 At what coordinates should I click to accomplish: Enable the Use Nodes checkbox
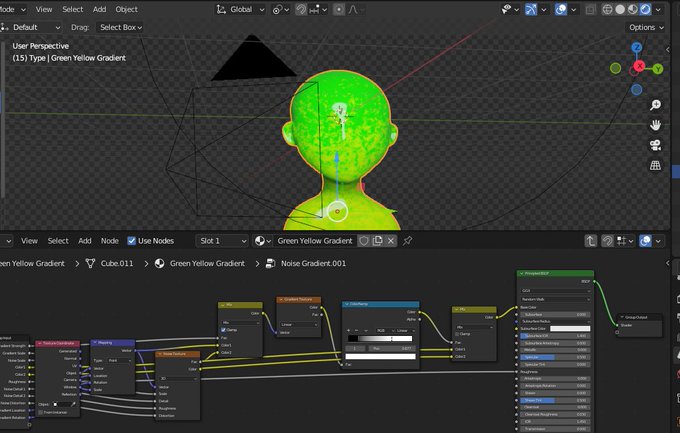click(131, 241)
